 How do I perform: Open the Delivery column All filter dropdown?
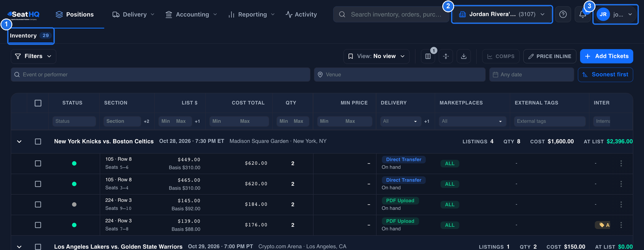click(400, 121)
